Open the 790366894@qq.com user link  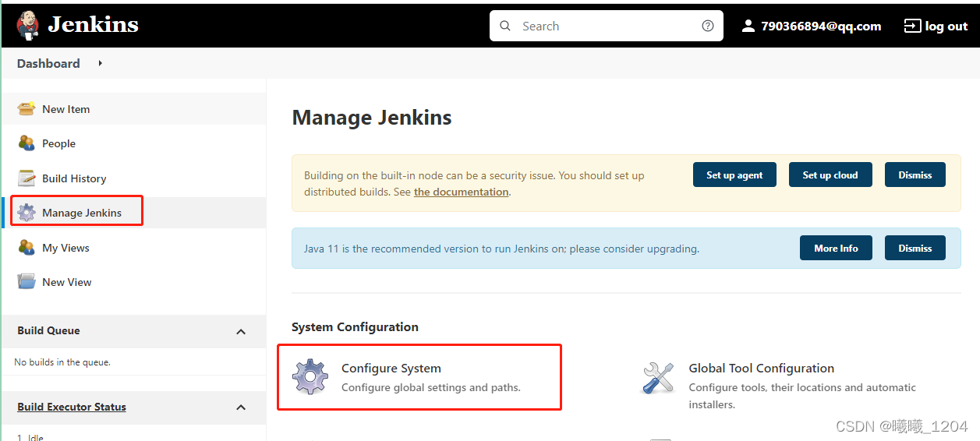[821, 26]
